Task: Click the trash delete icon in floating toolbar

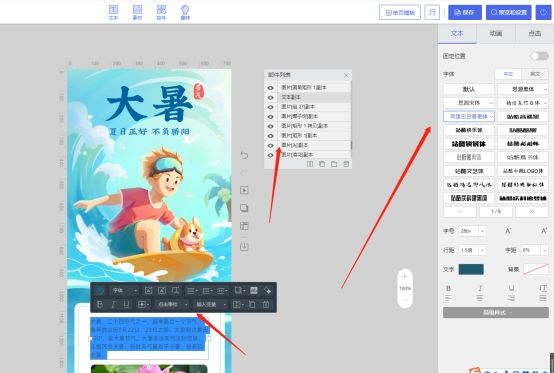Action: pyautogui.click(x=266, y=304)
